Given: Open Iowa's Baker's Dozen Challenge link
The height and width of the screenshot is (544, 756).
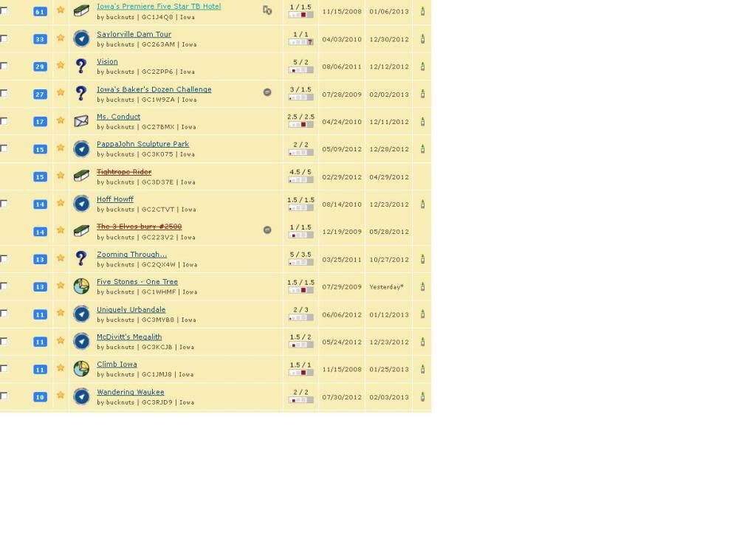Looking at the screenshot, I should 154,89.
